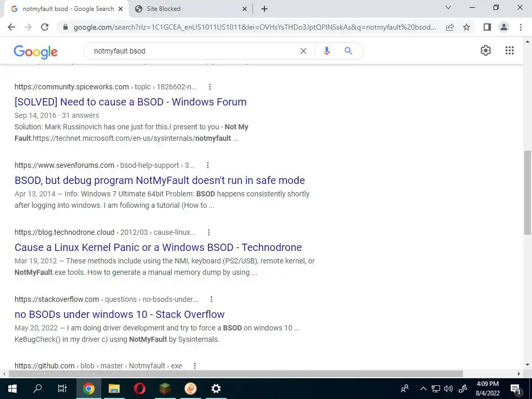The height and width of the screenshot is (399, 532).
Task: Open network status in tray
Action: pyautogui.click(x=436, y=389)
